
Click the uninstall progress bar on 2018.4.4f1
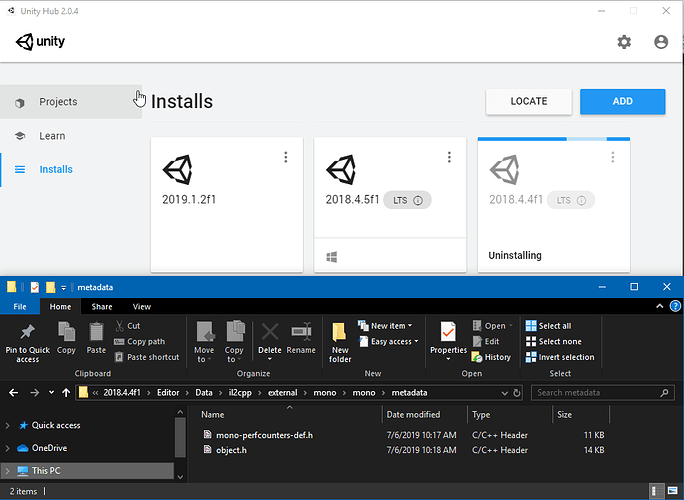click(554, 139)
